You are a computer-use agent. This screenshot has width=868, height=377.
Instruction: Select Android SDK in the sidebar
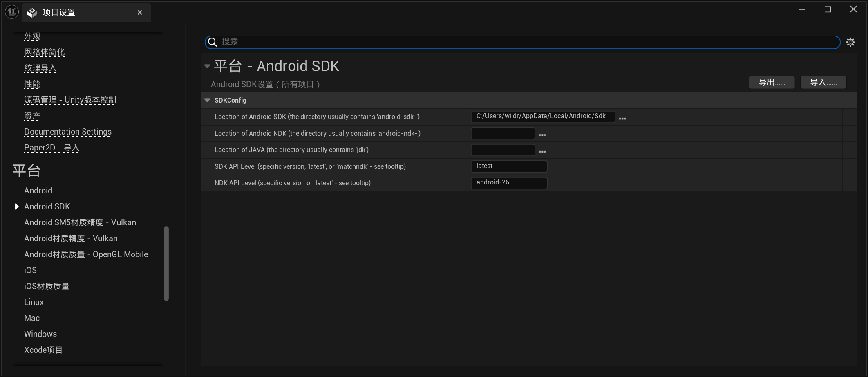pos(47,206)
